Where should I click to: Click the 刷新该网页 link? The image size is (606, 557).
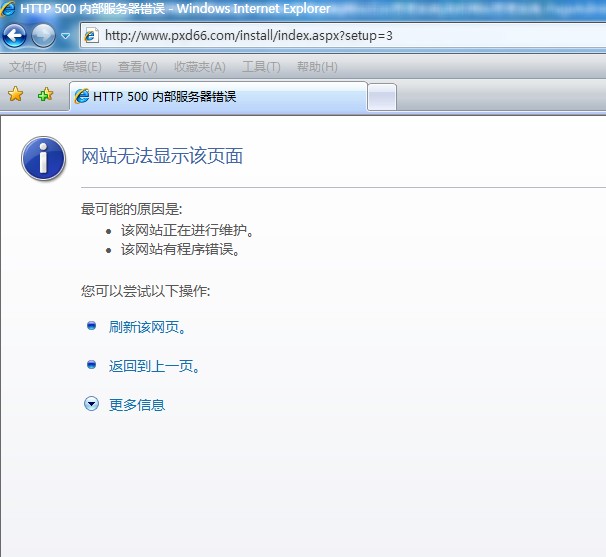pos(148,327)
